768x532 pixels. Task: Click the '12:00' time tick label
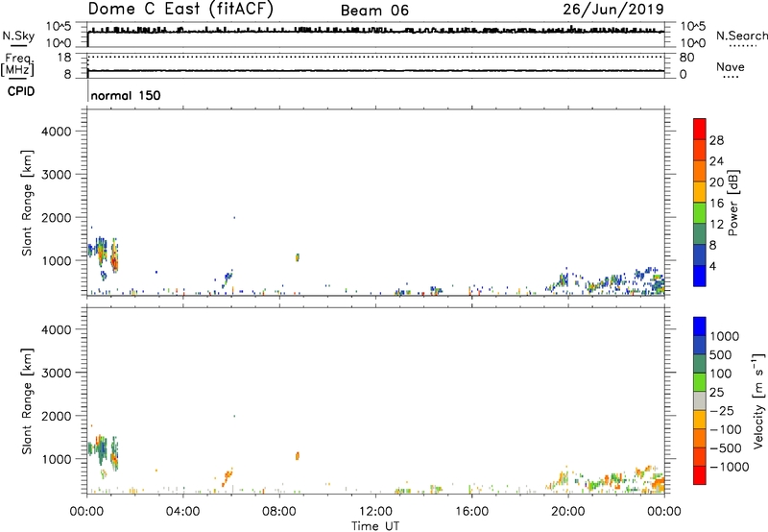click(x=375, y=512)
